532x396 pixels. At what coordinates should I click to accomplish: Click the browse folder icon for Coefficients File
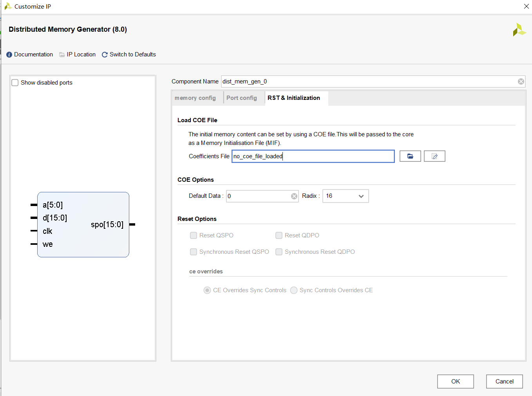coord(410,156)
